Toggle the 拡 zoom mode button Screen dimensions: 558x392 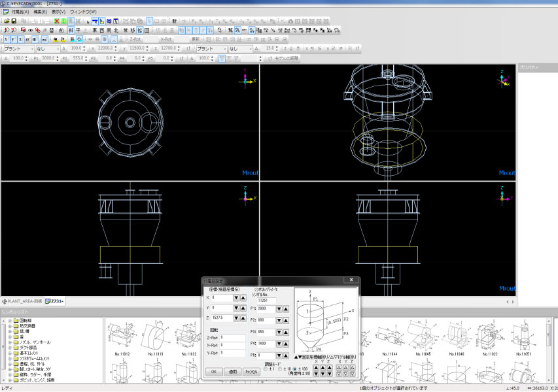tap(140, 30)
